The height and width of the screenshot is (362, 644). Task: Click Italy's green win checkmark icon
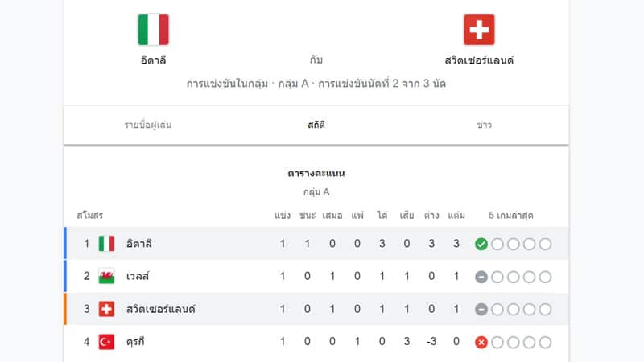tap(481, 244)
